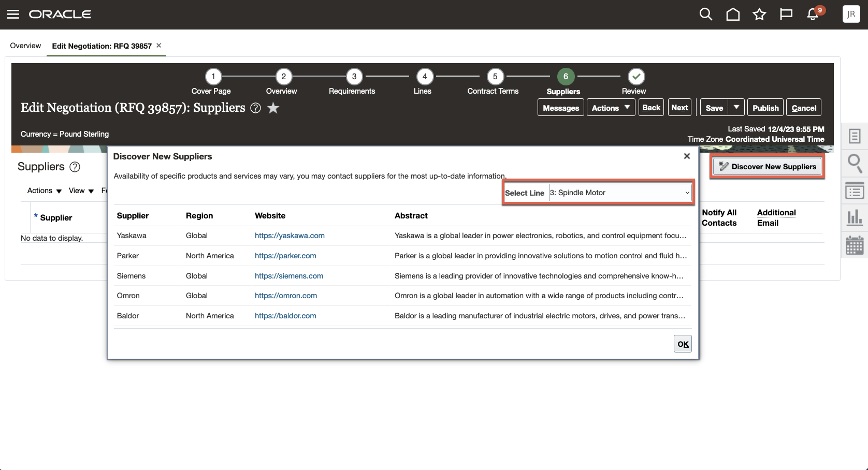This screenshot has width=868, height=470.
Task: Open the calendar panel in right sidebar
Action: [x=855, y=245]
